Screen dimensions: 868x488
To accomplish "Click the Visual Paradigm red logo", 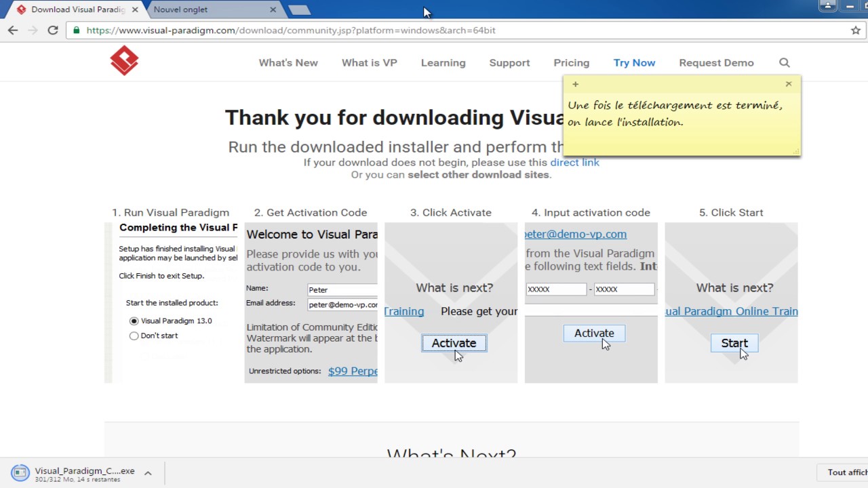I will [x=124, y=60].
